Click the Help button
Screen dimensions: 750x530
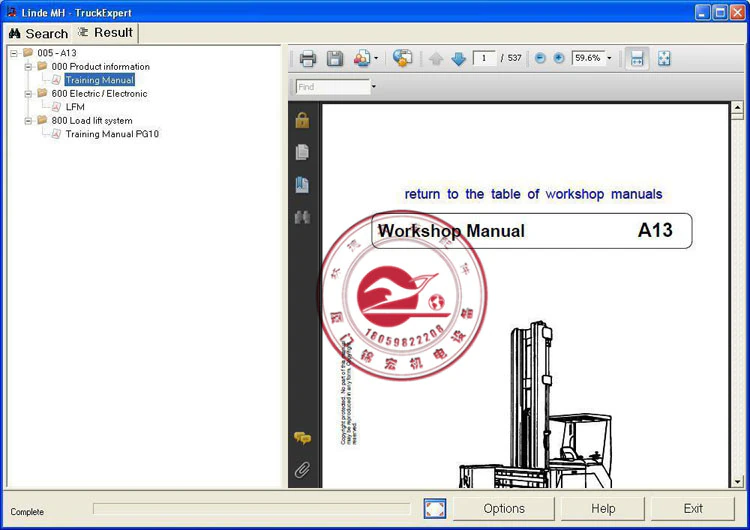click(603, 508)
